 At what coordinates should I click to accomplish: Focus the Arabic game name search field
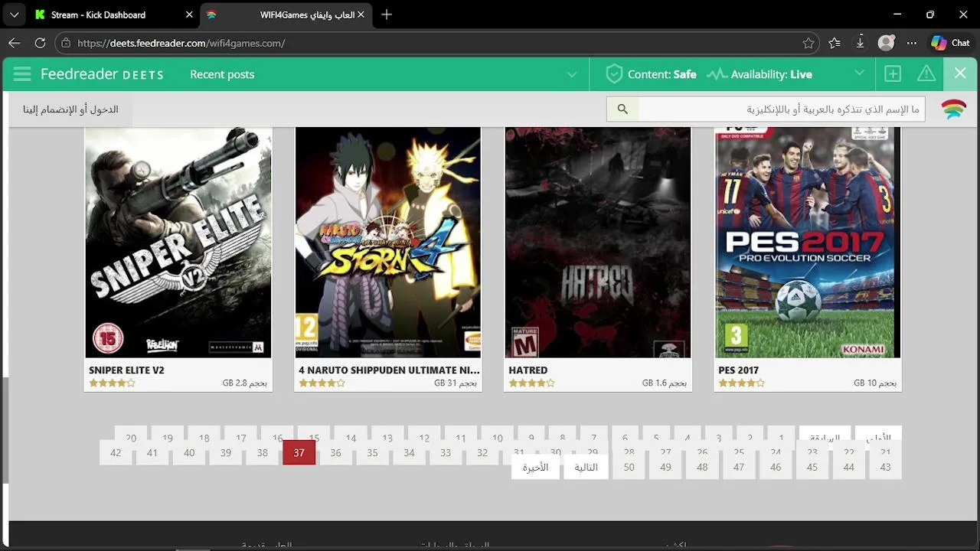(781, 109)
